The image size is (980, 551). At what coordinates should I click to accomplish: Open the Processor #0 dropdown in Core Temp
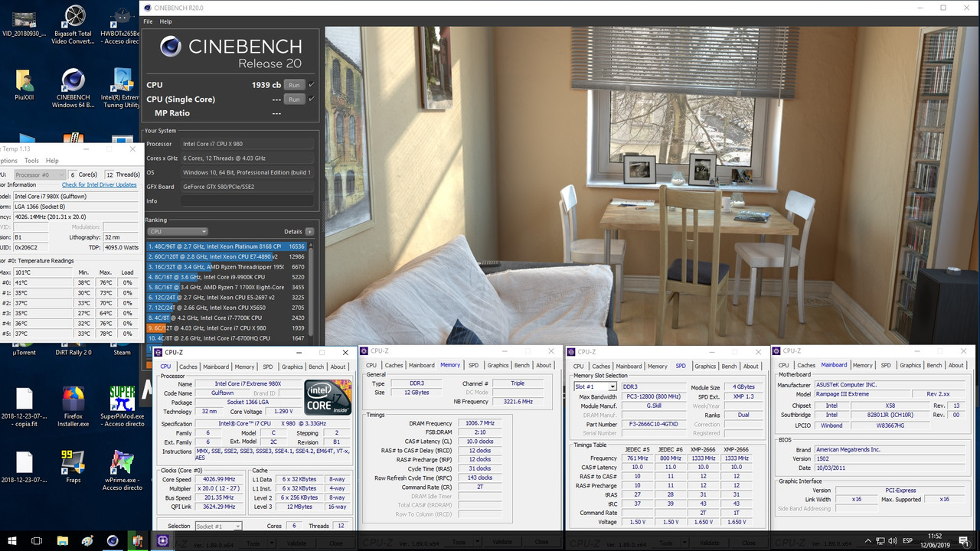click(x=38, y=174)
